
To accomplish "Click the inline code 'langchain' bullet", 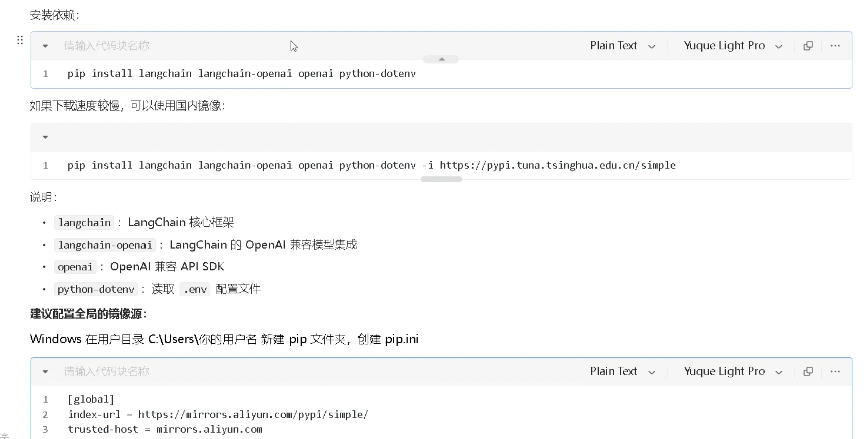I will tap(84, 223).
